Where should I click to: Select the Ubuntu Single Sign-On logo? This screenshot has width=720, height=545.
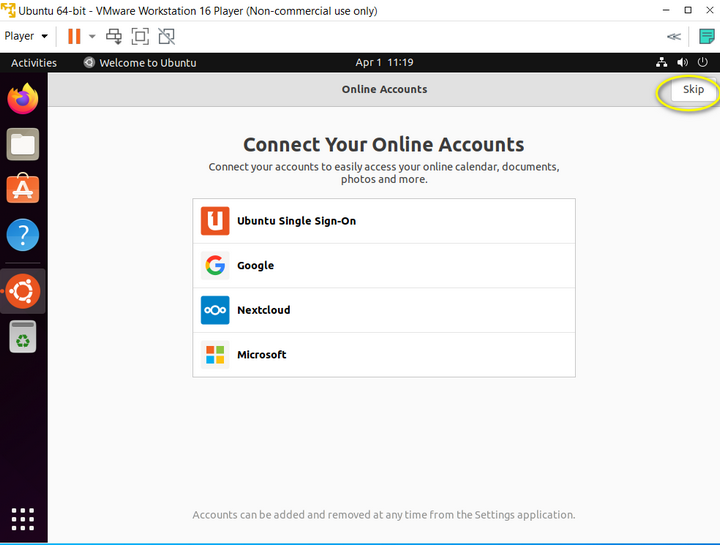coord(215,221)
